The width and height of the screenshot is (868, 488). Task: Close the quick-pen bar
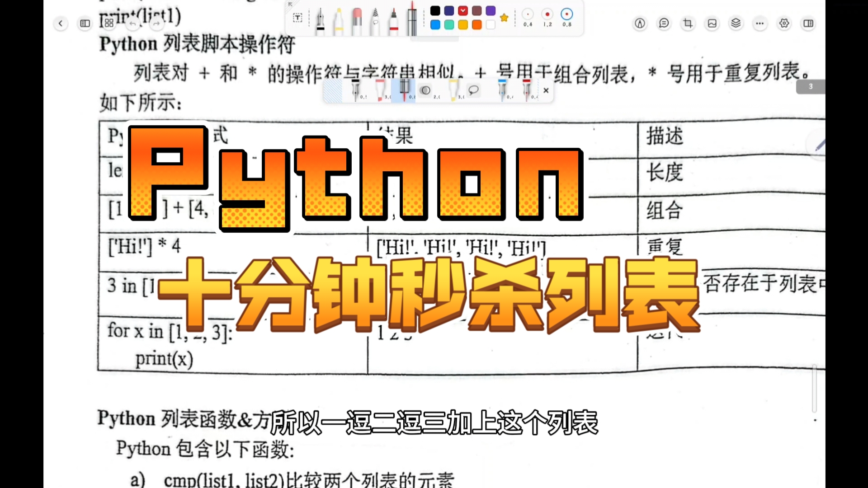click(x=546, y=90)
